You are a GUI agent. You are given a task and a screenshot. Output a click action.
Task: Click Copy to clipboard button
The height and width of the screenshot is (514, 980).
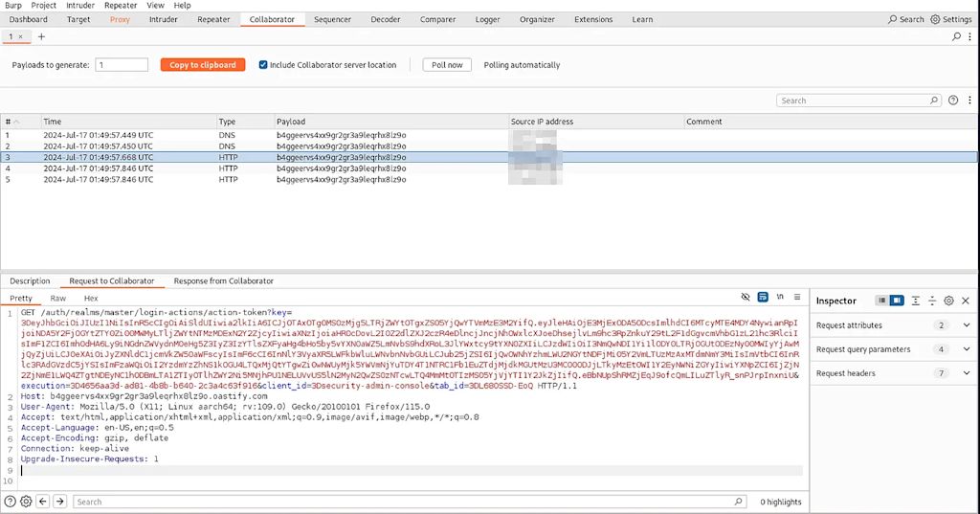(x=203, y=64)
